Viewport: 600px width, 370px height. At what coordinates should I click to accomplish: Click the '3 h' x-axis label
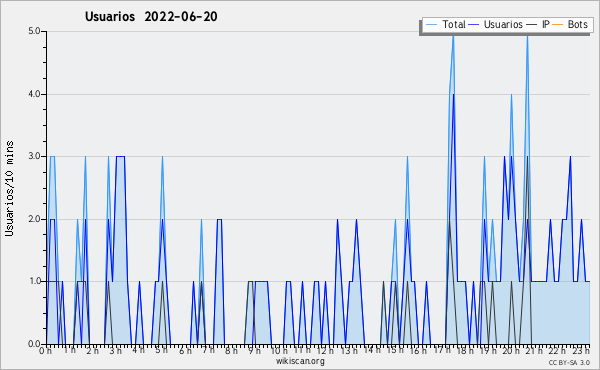coord(115,350)
